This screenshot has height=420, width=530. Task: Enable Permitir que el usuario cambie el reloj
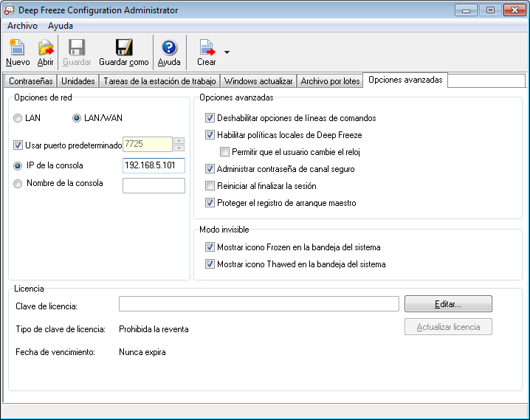[224, 152]
